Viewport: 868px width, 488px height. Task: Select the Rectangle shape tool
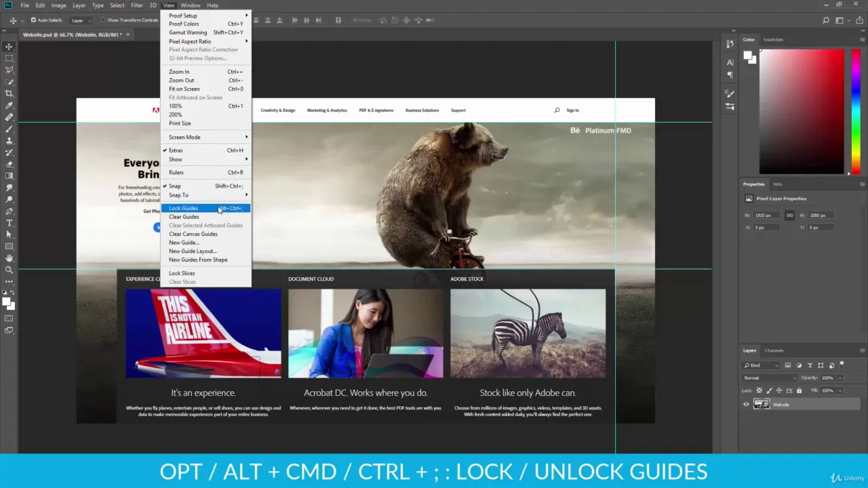9,246
